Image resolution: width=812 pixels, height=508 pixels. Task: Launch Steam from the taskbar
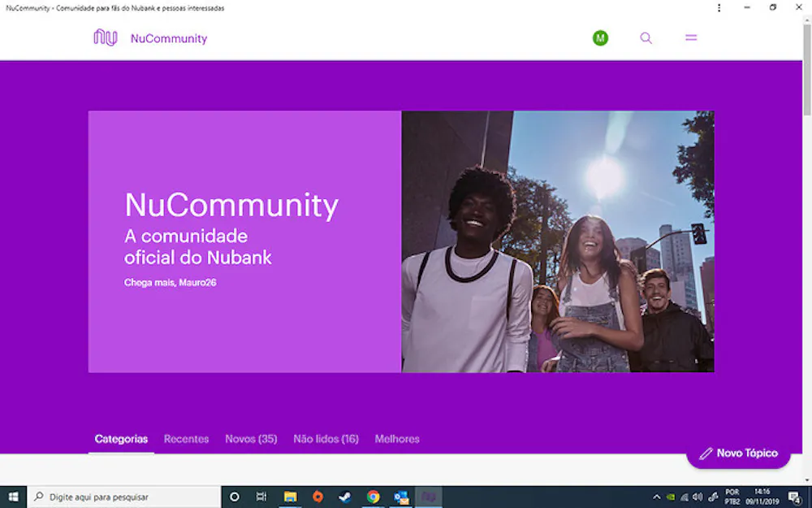(x=345, y=497)
